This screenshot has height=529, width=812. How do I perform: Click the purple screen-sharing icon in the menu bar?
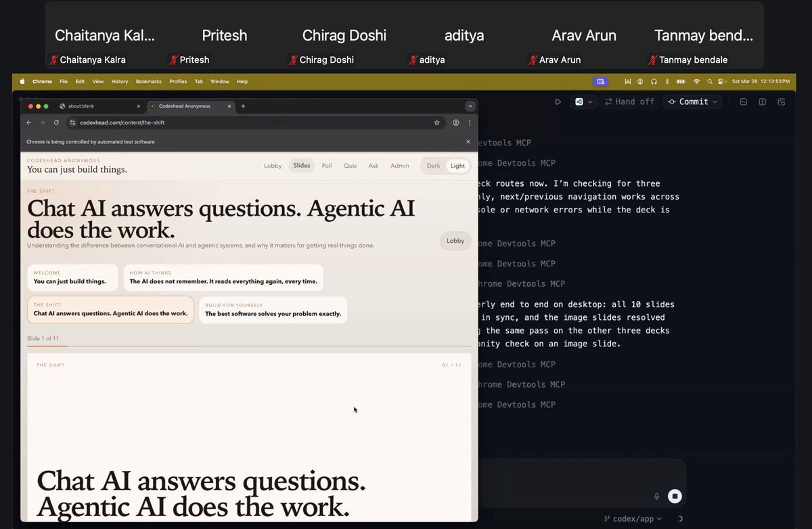point(600,81)
